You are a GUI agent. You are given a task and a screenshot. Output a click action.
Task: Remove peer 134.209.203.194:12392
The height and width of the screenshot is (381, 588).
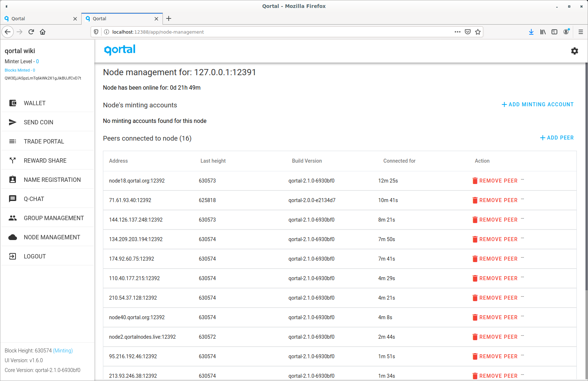(x=495, y=239)
